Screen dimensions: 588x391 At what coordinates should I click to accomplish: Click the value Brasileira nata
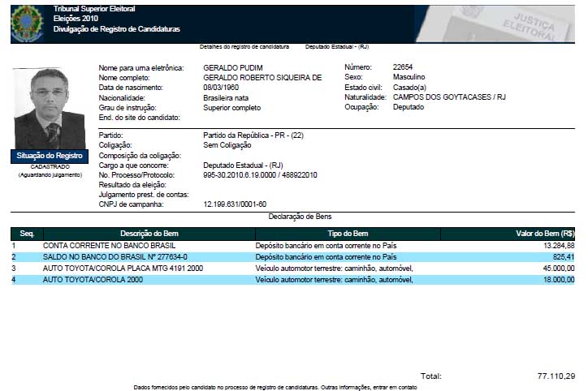(x=226, y=97)
